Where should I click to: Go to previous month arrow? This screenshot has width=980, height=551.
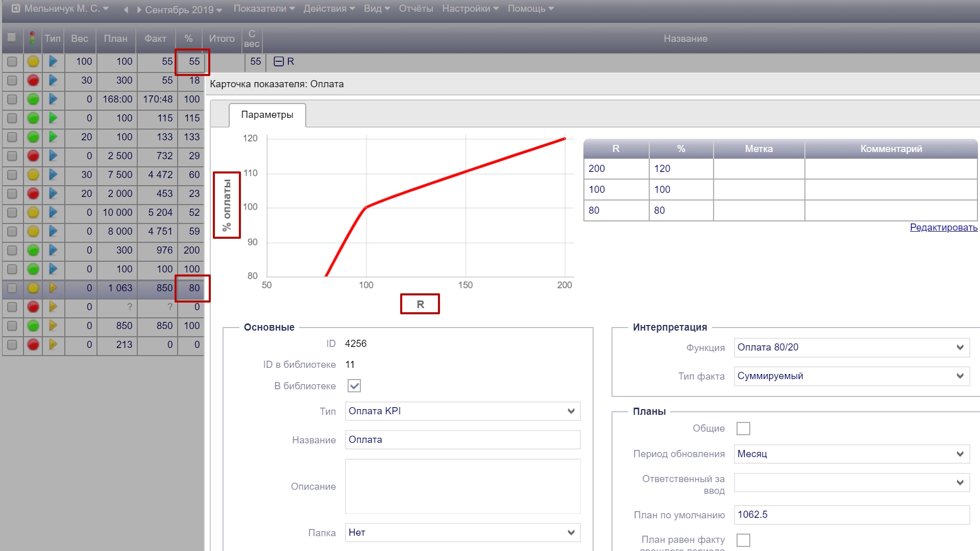click(x=126, y=10)
